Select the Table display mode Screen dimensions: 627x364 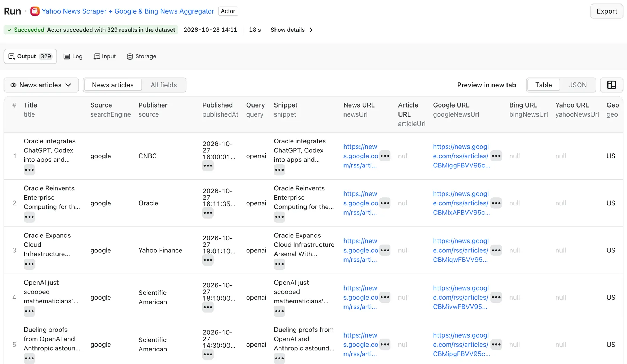[544, 85]
